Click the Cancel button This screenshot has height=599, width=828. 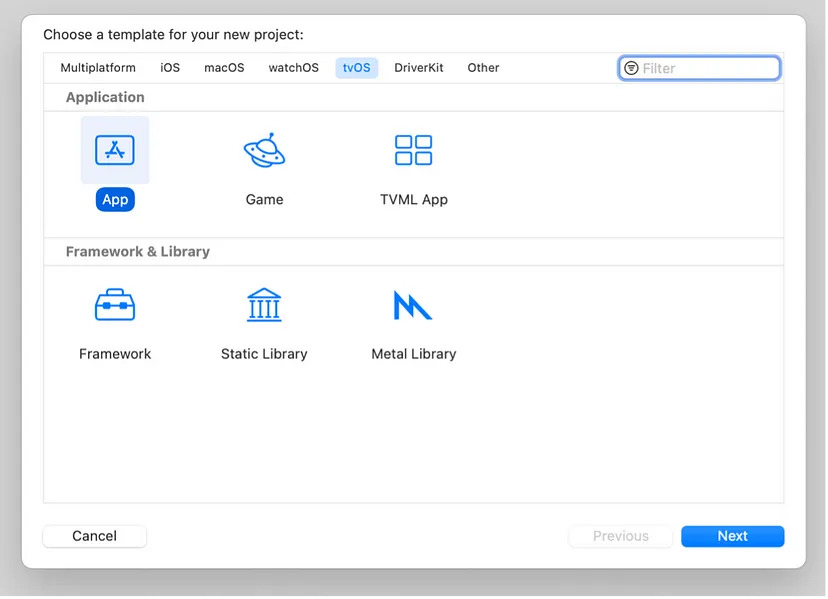point(95,537)
